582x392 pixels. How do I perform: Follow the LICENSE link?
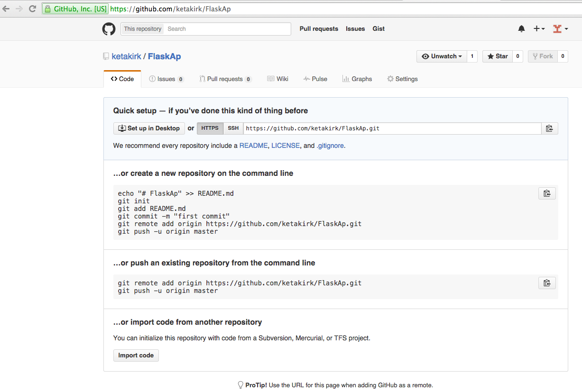[x=286, y=146]
